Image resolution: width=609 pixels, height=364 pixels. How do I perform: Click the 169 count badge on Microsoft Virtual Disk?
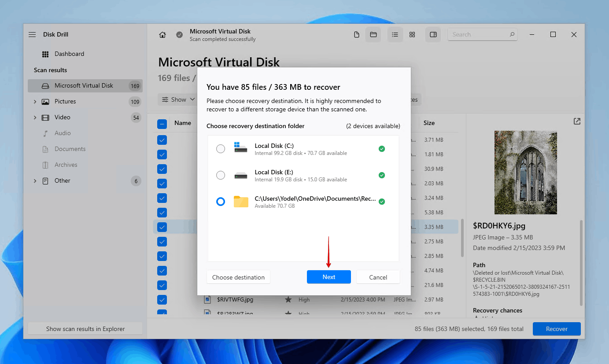135,86
